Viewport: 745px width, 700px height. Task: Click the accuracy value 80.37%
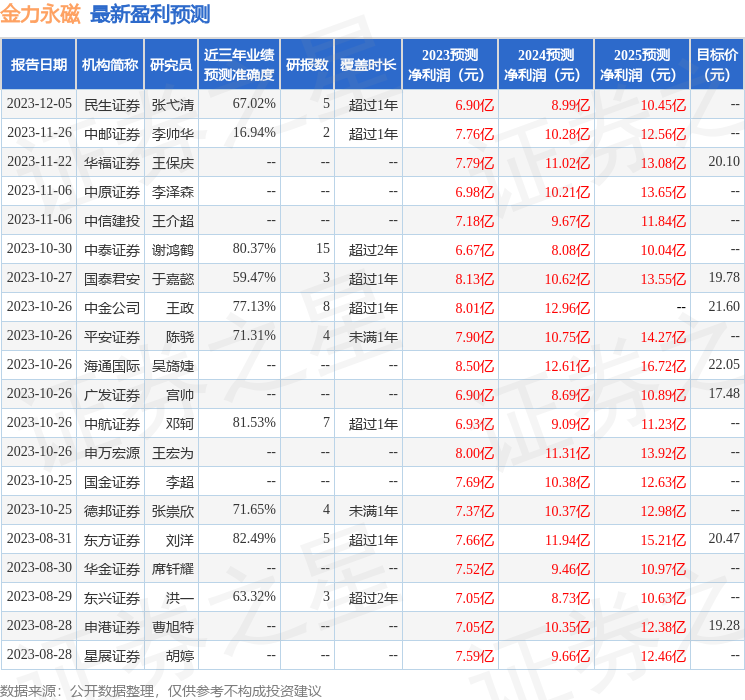254,249
